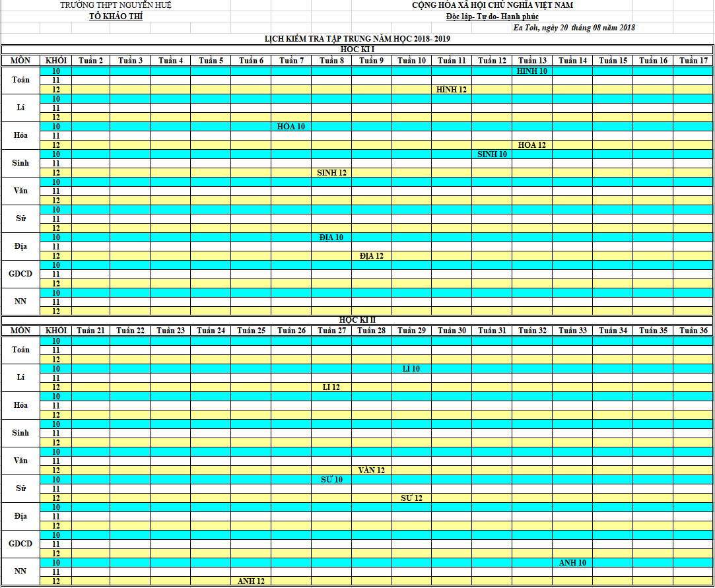Viewport: 715px width, 588px height.
Task: Select the 'SƯ 12' cell
Action: [411, 498]
